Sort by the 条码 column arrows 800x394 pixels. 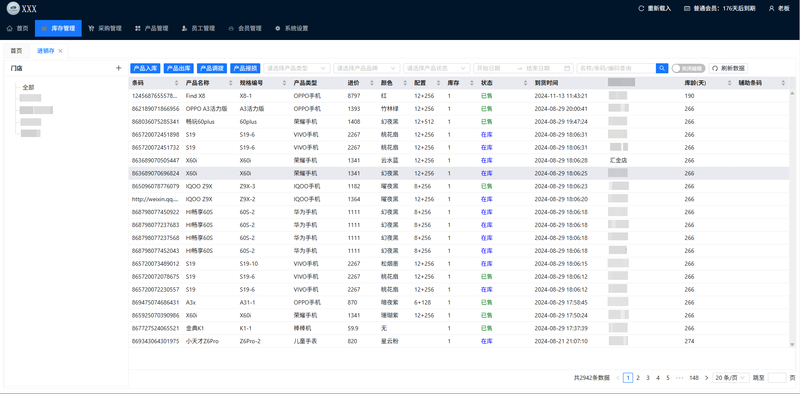[x=177, y=83]
